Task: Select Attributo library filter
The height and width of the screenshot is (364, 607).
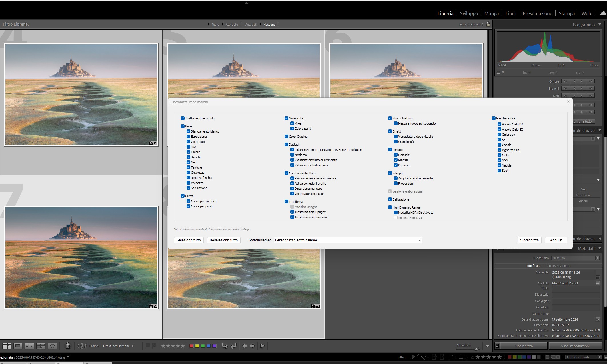Action: [x=232, y=25]
